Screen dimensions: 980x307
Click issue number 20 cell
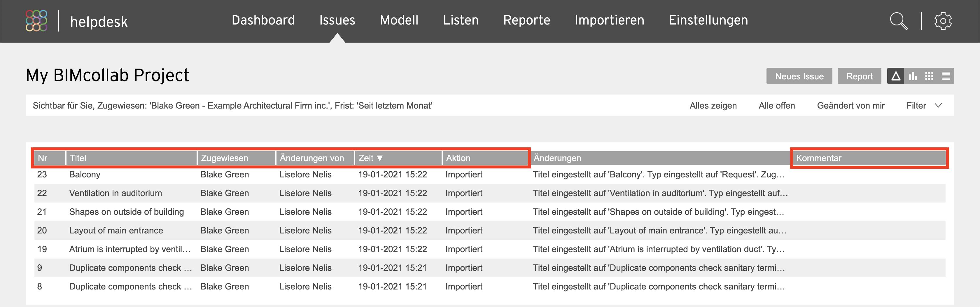pyautogui.click(x=42, y=230)
